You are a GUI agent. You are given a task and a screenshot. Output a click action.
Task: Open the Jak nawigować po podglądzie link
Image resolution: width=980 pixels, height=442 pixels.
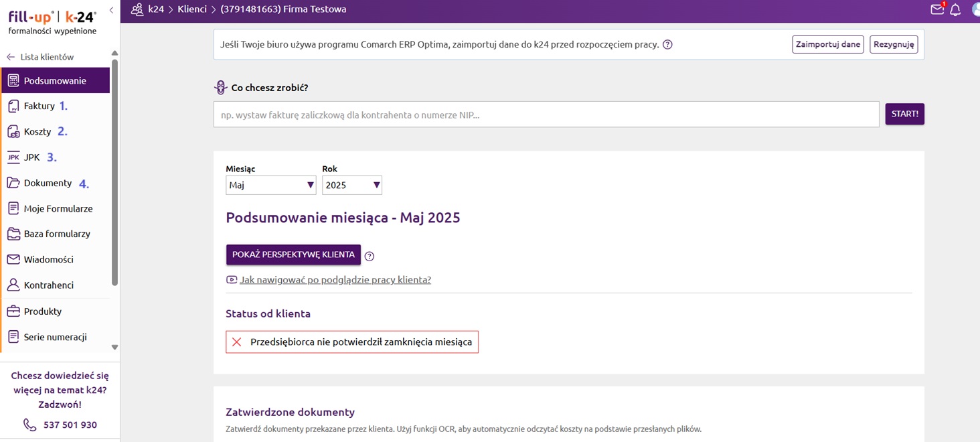[x=335, y=280]
